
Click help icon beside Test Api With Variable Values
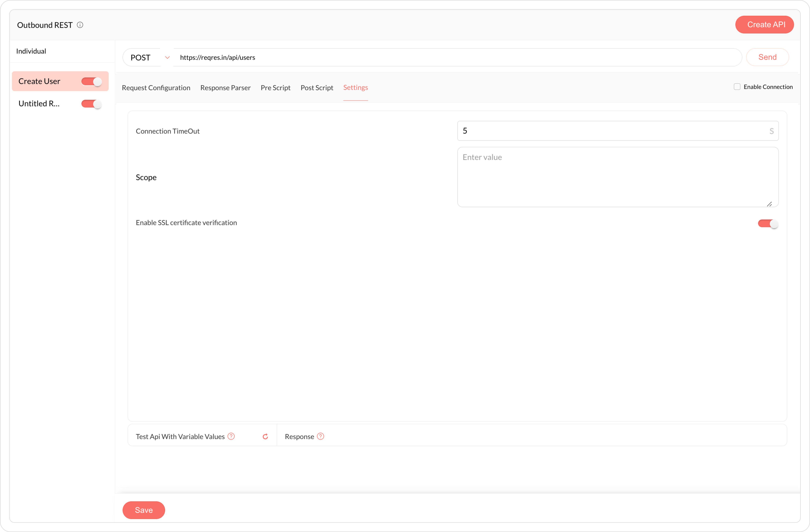click(x=231, y=436)
